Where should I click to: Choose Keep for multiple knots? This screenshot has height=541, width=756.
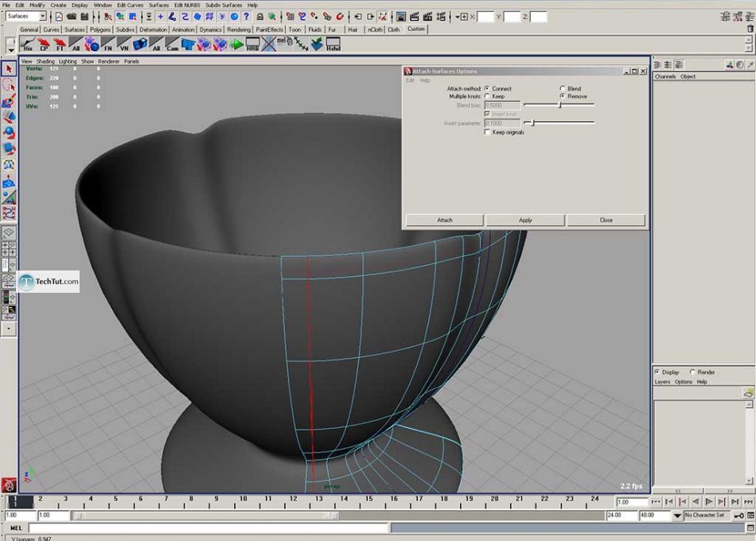(487, 96)
